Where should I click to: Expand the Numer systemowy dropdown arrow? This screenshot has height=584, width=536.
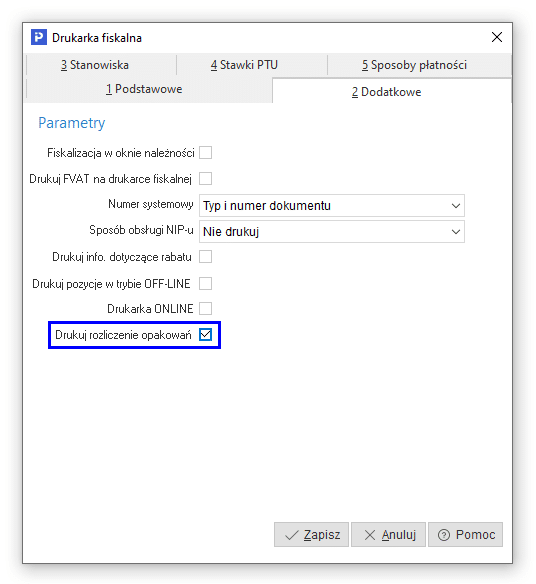[x=456, y=206]
